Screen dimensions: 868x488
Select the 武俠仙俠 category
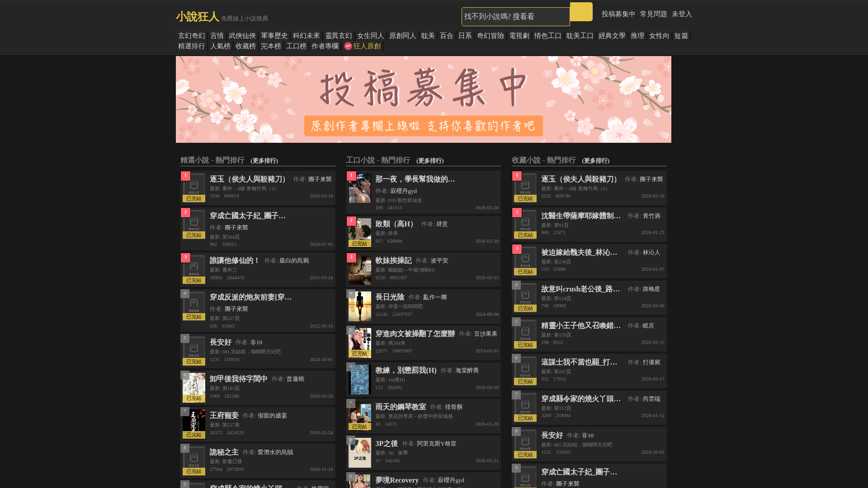click(242, 36)
